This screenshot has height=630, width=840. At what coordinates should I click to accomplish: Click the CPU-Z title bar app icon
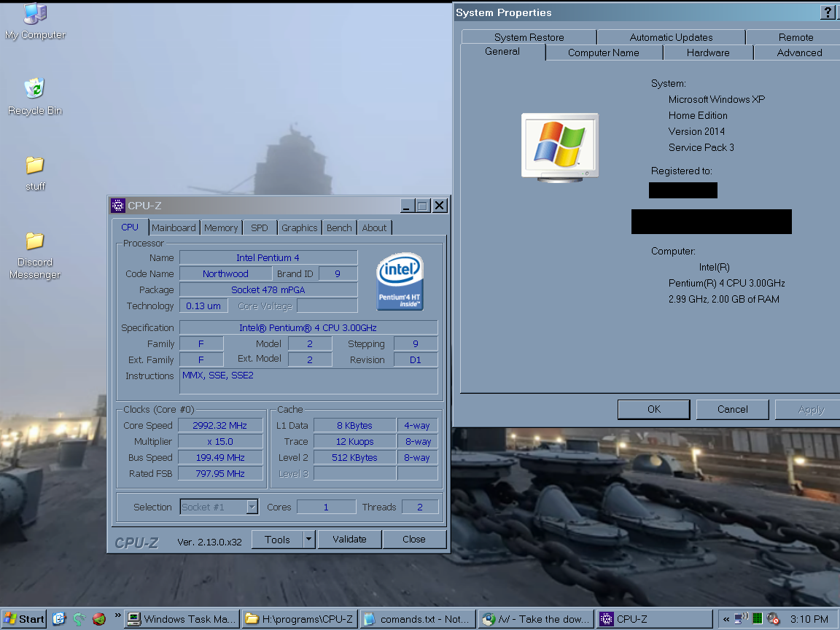[118, 205]
